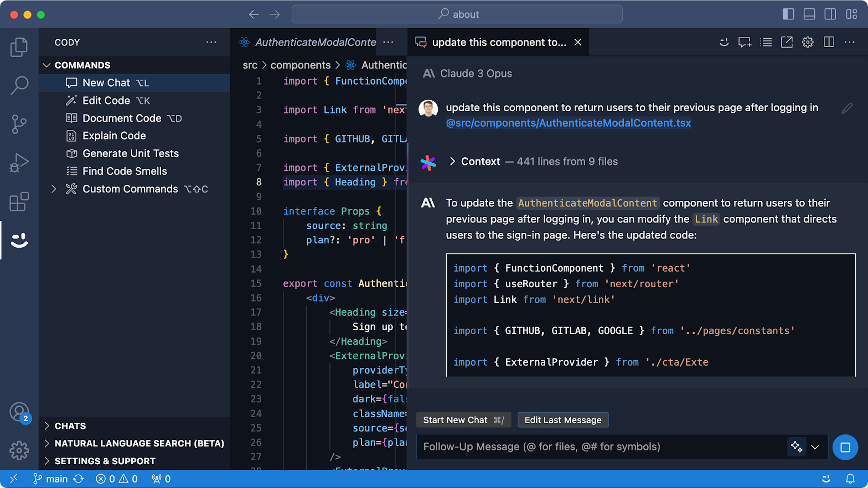Toggle the secondary side bar layout button
The image size is (868, 488).
click(830, 14)
